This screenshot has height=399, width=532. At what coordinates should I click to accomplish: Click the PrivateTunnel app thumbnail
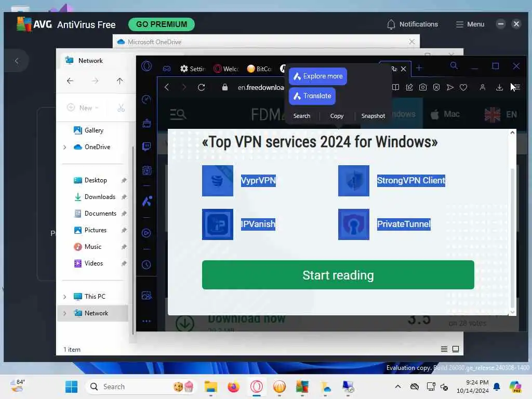[x=353, y=224]
